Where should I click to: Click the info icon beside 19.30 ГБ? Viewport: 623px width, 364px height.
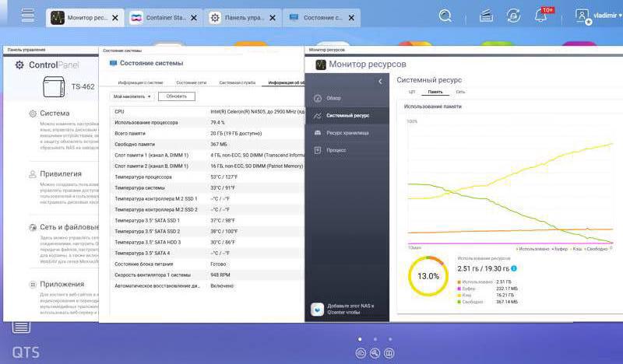[514, 268]
